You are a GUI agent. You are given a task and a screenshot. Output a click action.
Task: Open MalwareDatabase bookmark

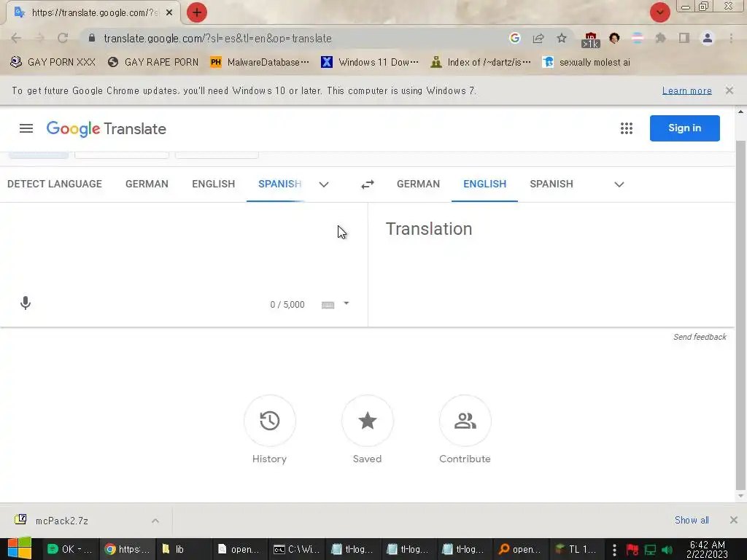(260, 62)
